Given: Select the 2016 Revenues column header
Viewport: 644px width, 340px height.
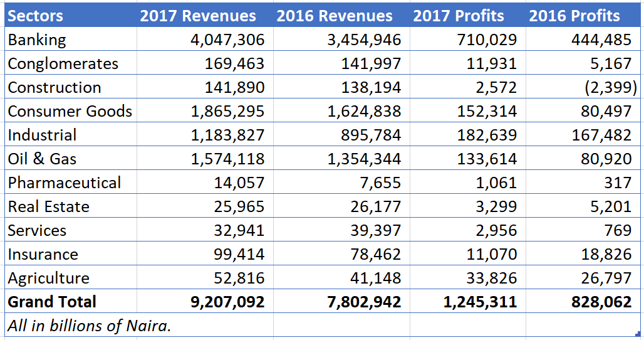Looking at the screenshot, I should pyautogui.click(x=335, y=16).
